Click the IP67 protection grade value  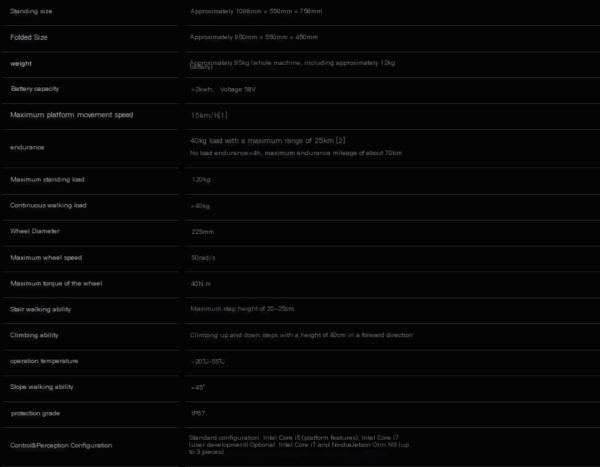(198, 413)
